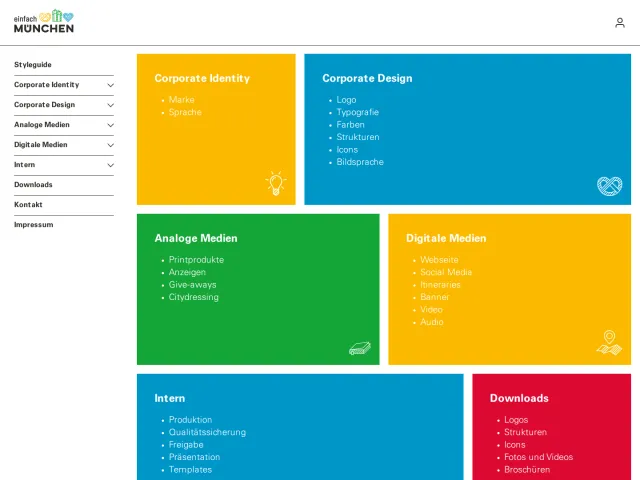Go to Itineraries under Digitale Medien

click(440, 284)
